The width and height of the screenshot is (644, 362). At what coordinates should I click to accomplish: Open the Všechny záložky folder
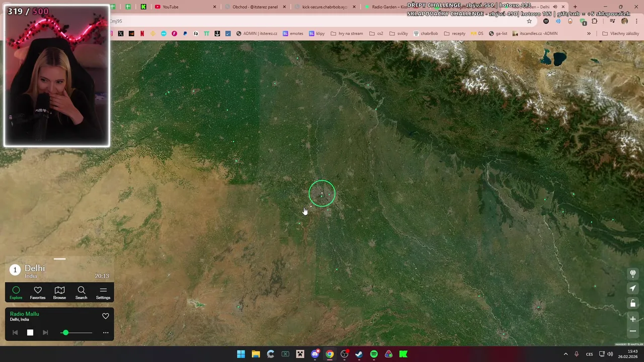tap(620, 34)
